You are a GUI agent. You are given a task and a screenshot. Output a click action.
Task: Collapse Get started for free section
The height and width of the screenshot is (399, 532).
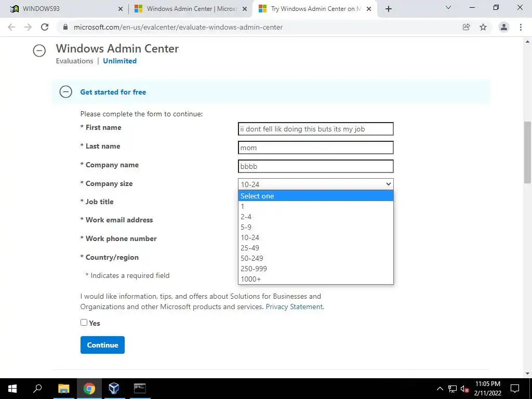pos(66,91)
